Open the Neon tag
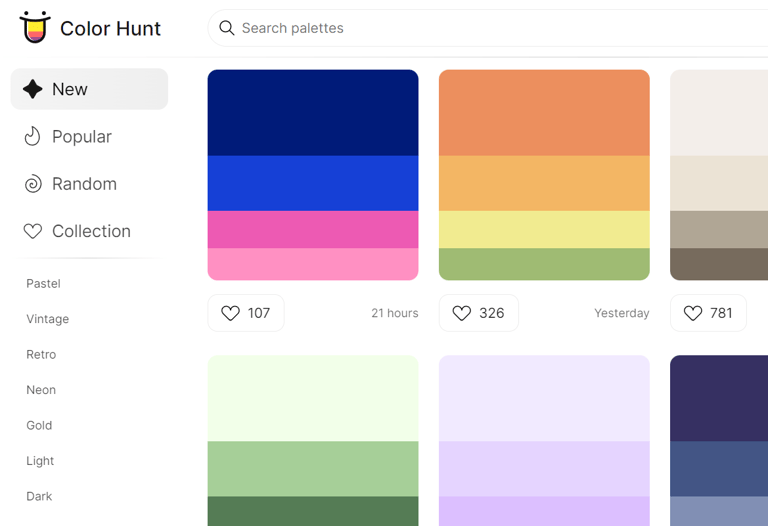 pos(41,390)
